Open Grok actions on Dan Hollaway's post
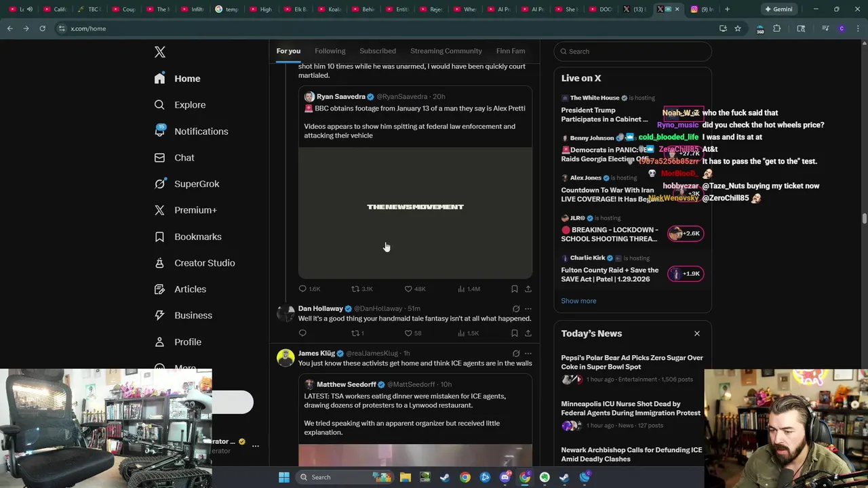Image resolution: width=868 pixels, height=488 pixels. point(516,308)
